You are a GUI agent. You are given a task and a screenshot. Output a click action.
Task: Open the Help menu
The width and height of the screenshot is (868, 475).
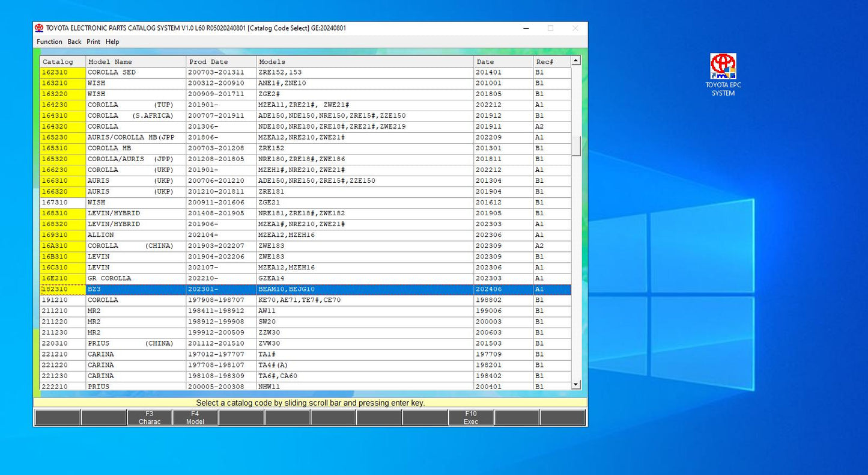click(112, 42)
